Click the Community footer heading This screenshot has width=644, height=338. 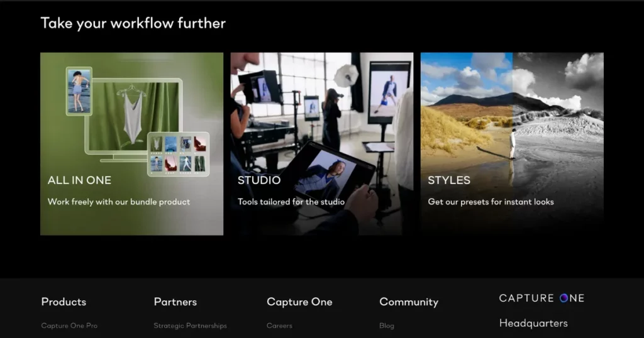[409, 302]
